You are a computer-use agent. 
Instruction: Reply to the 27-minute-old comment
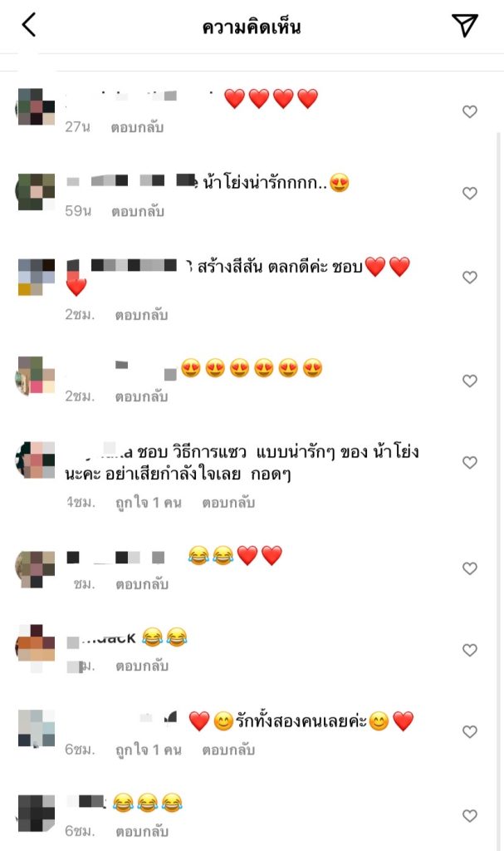137,127
